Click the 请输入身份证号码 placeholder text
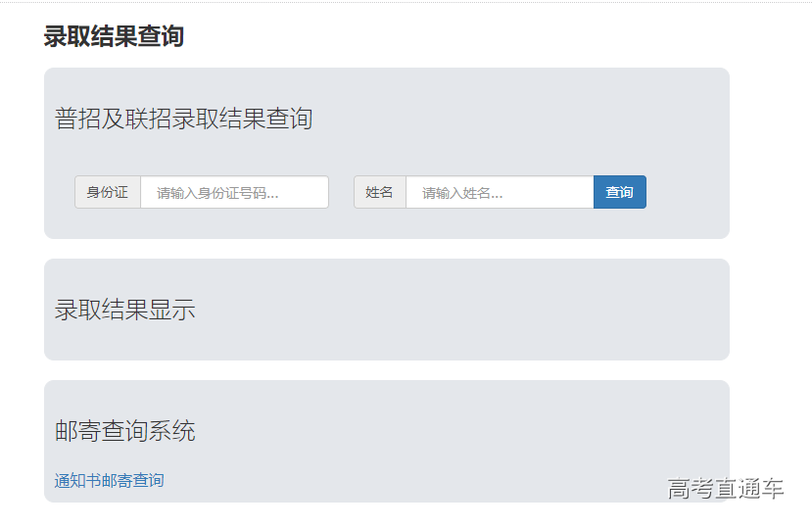This screenshot has width=812, height=528. 217,193
